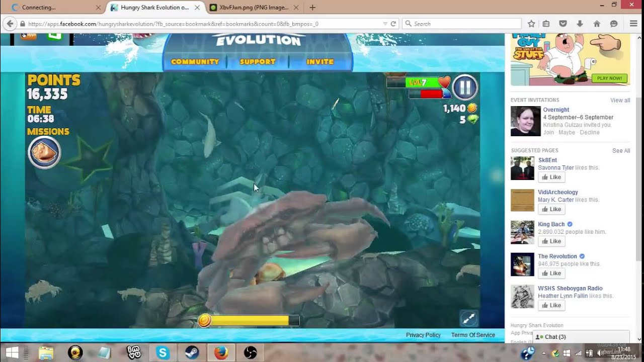Go back with the browser back arrow

click(x=10, y=24)
